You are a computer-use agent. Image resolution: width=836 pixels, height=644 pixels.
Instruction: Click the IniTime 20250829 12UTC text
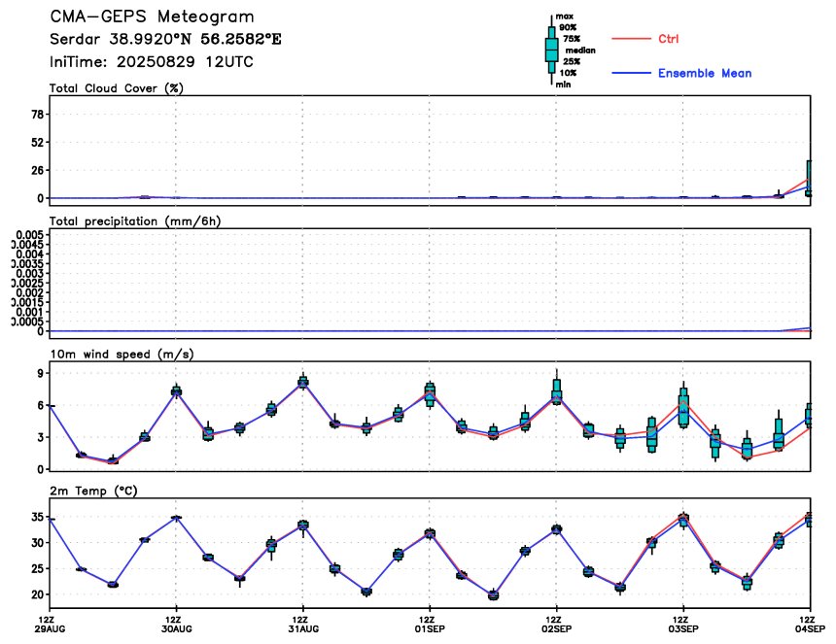tap(152, 62)
